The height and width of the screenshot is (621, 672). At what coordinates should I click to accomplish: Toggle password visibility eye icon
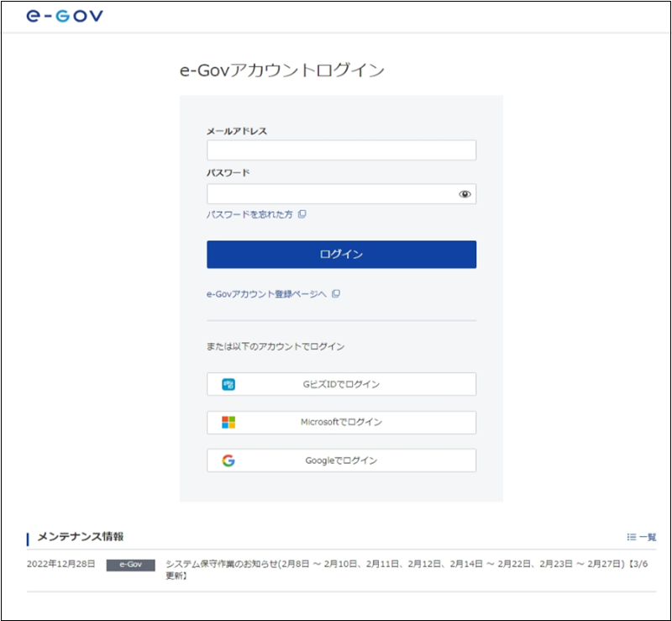point(465,194)
